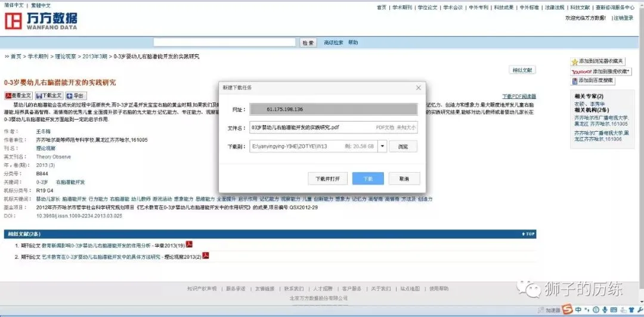Screen dimensions: 644x317
Task: Open 学术期刊 in the top navigation
Action: point(402,7)
